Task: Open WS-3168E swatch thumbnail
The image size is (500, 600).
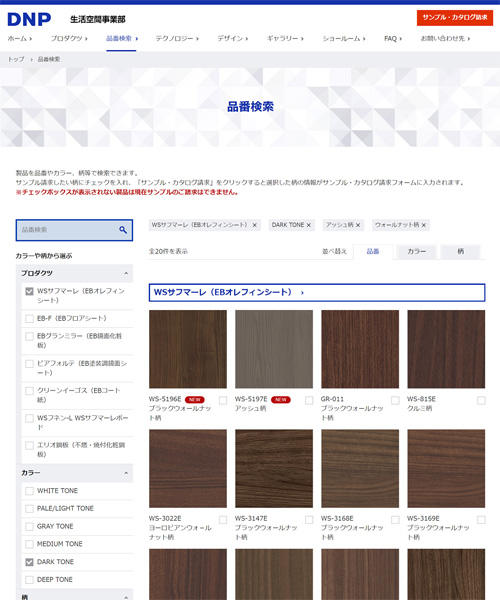Action: [360, 468]
